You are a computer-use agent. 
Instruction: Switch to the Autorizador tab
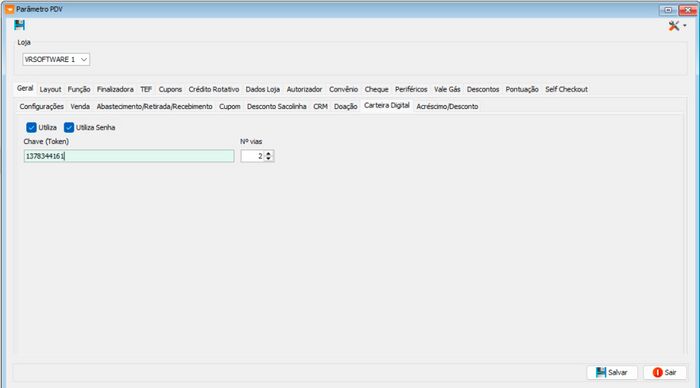304,89
